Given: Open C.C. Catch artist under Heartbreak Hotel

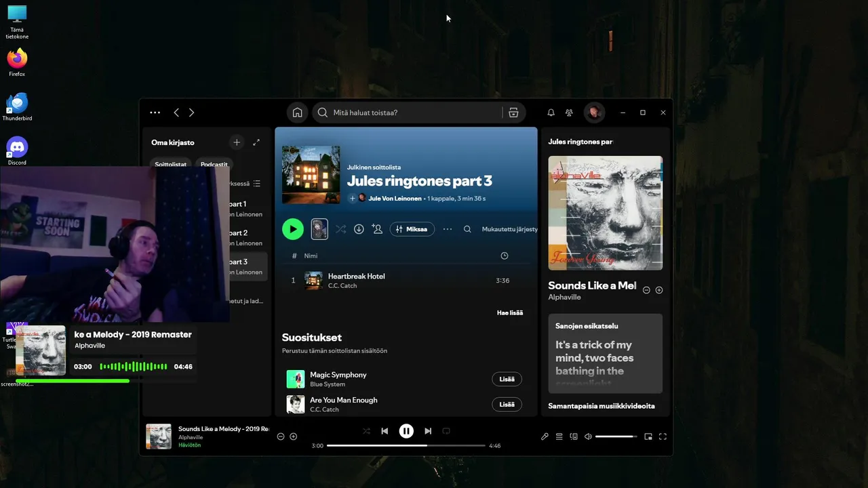Looking at the screenshot, I should 342,285.
